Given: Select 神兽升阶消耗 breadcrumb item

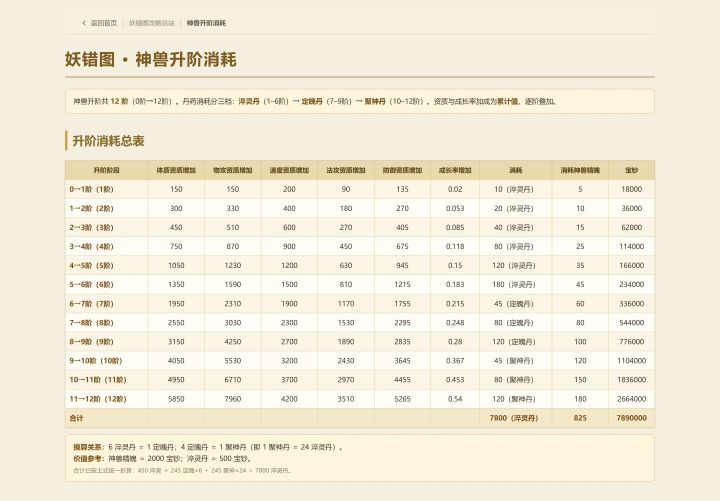Looking at the screenshot, I should tap(206, 23).
